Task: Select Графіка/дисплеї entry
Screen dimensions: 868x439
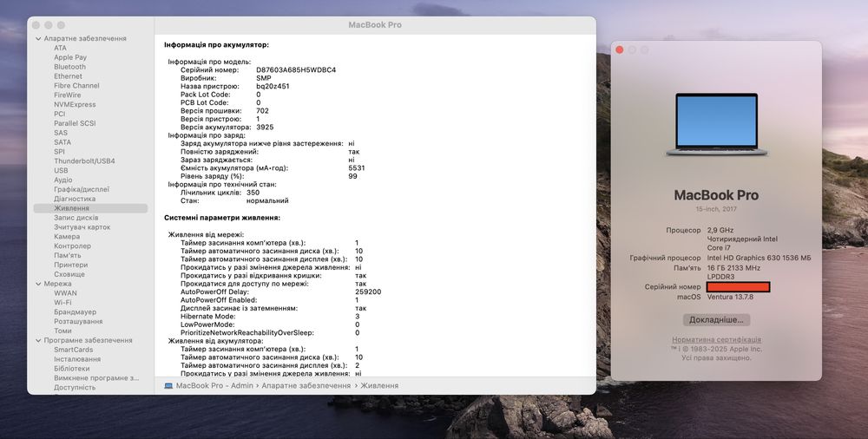Action: click(82, 189)
